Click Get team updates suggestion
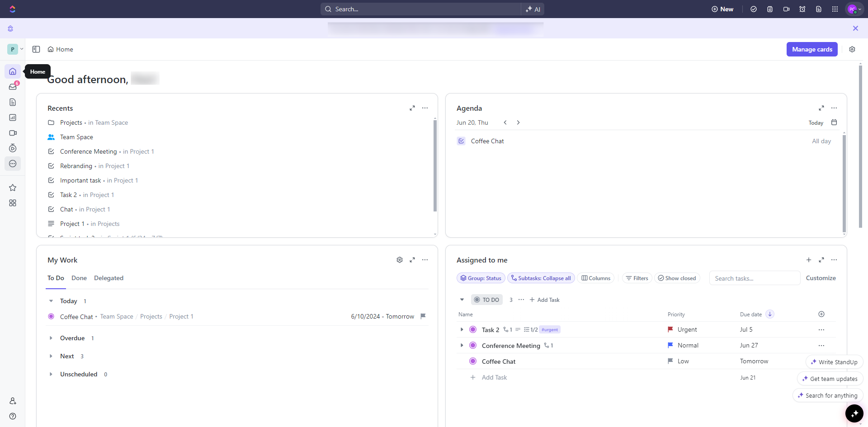 (830, 379)
